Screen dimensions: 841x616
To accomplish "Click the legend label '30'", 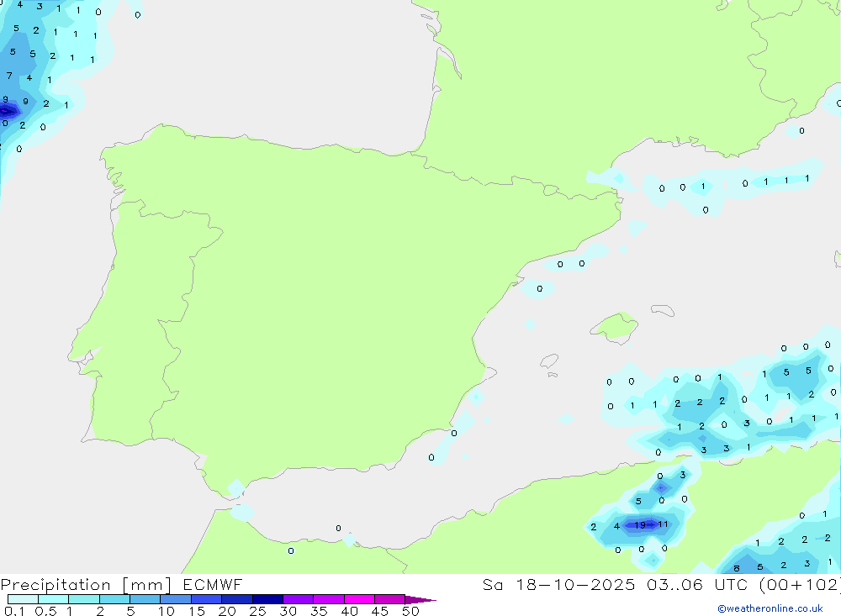I will [288, 611].
